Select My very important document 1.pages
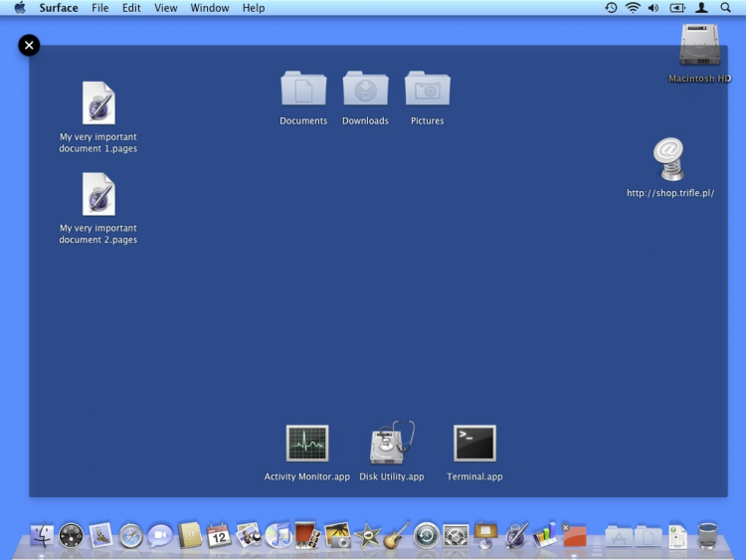This screenshot has width=746, height=560. [98, 103]
